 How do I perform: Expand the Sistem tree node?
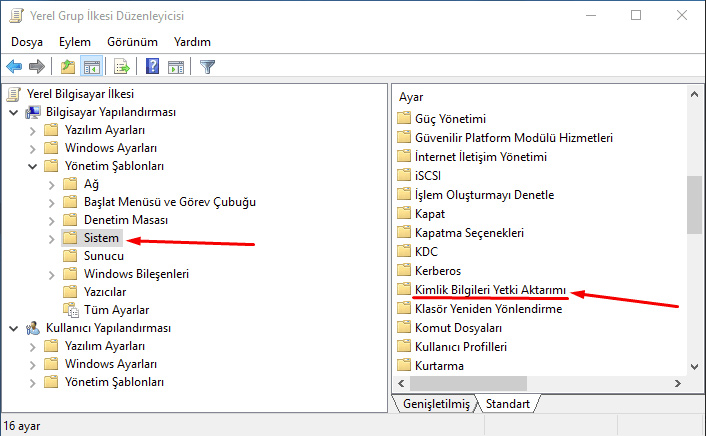coord(51,239)
